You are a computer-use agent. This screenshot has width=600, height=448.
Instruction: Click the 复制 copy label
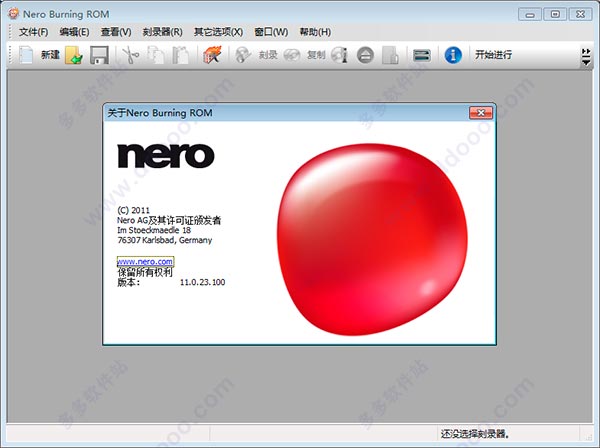[316, 55]
